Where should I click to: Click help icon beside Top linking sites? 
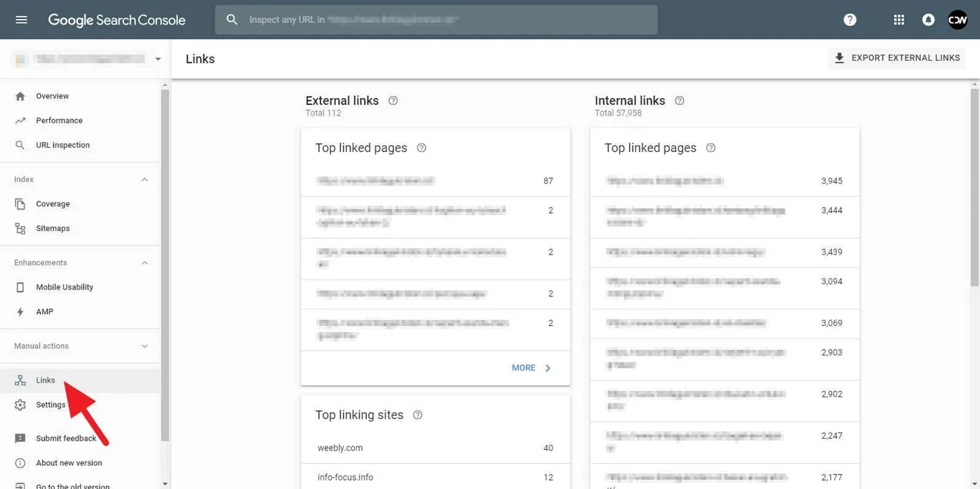click(417, 415)
